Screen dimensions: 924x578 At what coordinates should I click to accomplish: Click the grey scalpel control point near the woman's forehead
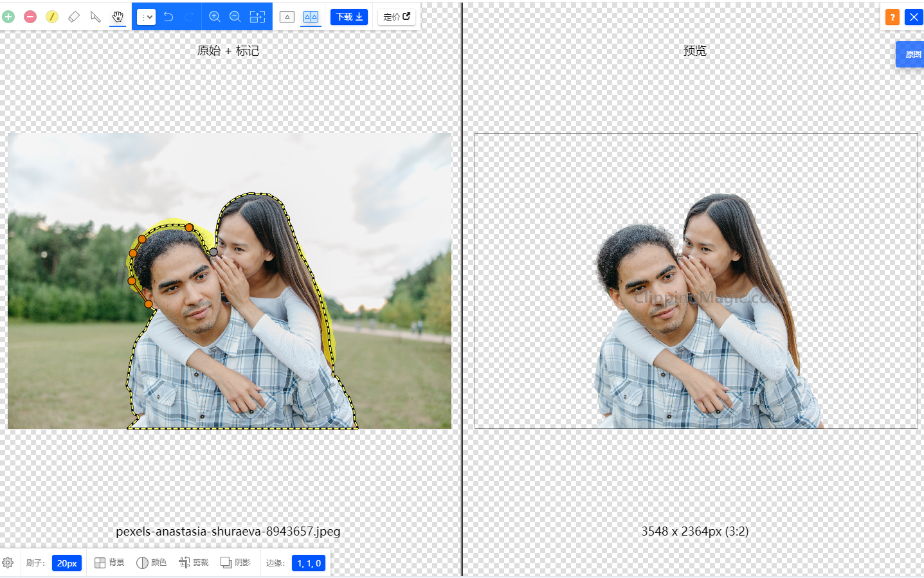[213, 252]
